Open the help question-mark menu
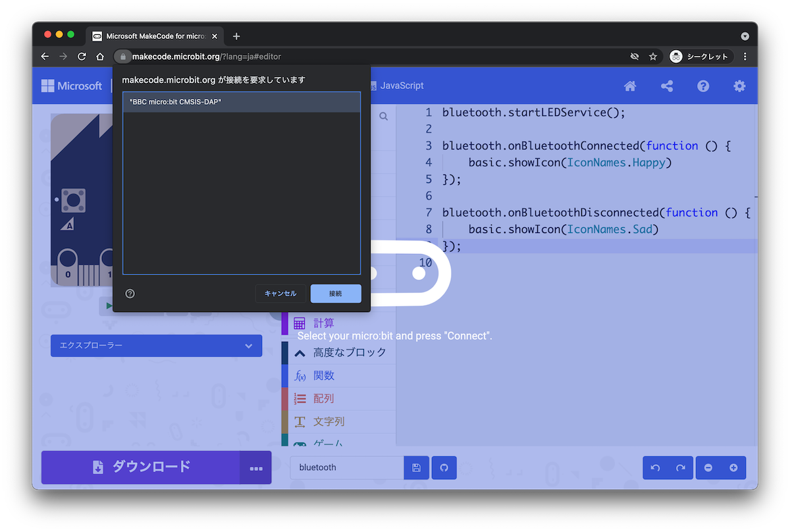Screen dimensions: 790x532 click(703, 86)
